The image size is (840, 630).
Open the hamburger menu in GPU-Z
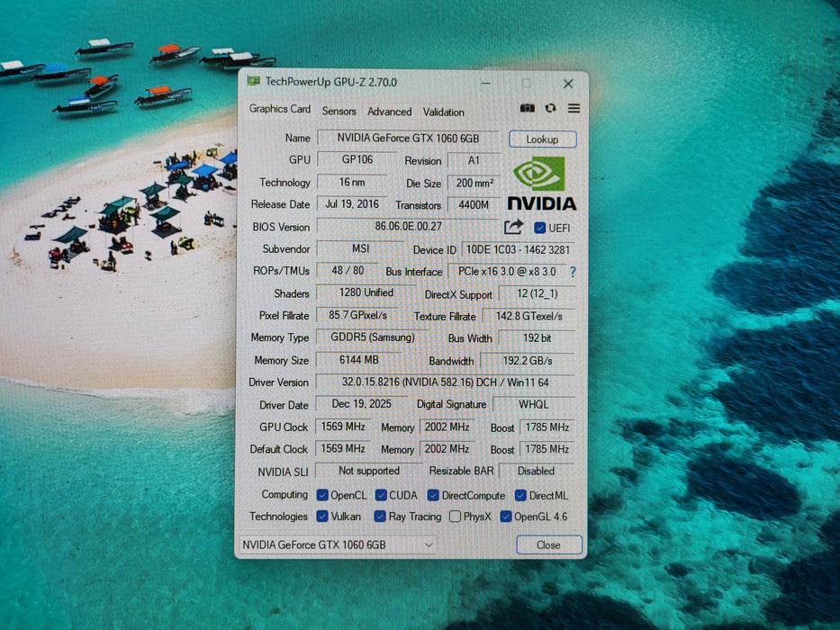click(x=574, y=108)
